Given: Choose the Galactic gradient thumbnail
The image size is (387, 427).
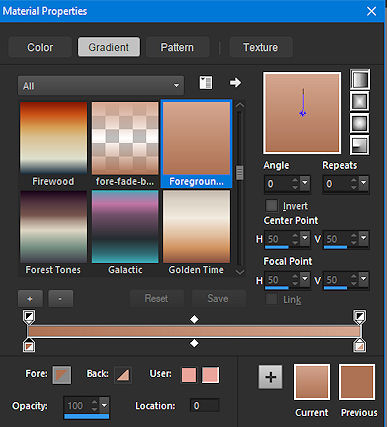Looking at the screenshot, I should pos(125,227).
